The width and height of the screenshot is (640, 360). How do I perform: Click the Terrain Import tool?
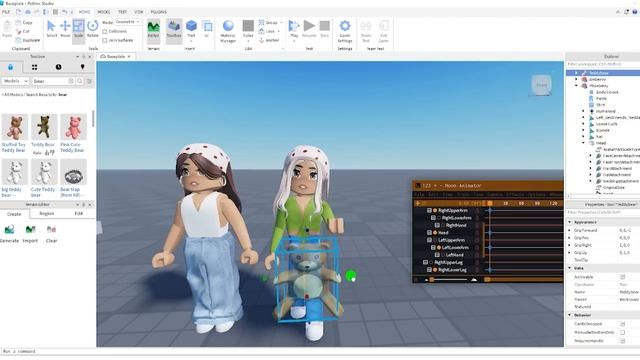click(x=30, y=234)
